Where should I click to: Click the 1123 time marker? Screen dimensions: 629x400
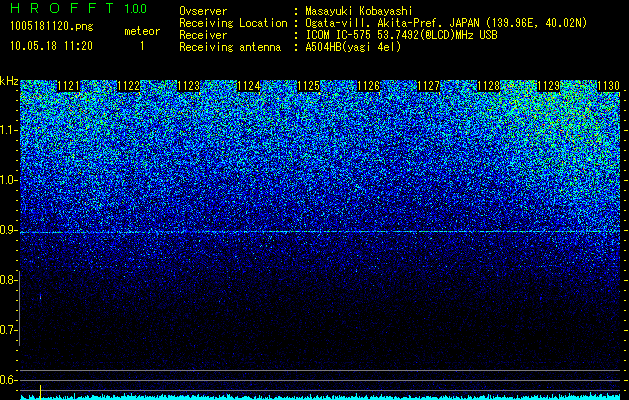(x=189, y=86)
